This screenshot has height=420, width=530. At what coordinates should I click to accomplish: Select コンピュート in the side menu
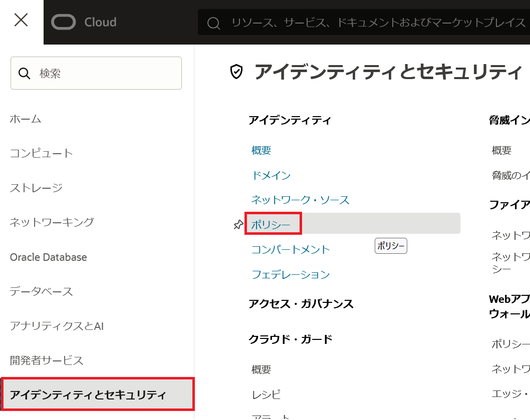pos(41,153)
